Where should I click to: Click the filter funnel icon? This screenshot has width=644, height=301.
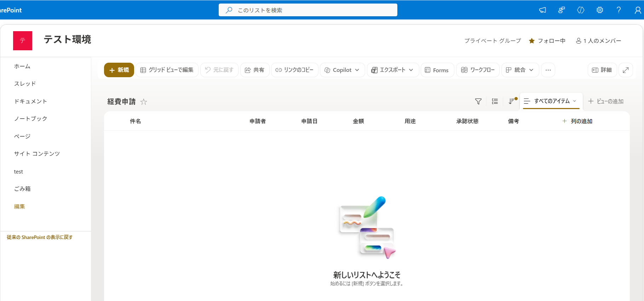[478, 101]
